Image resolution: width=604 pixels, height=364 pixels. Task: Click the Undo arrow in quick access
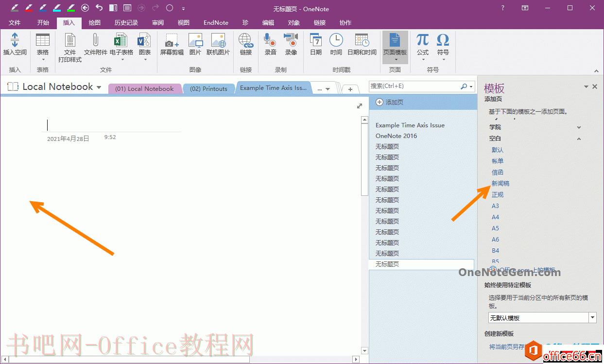pos(99,8)
